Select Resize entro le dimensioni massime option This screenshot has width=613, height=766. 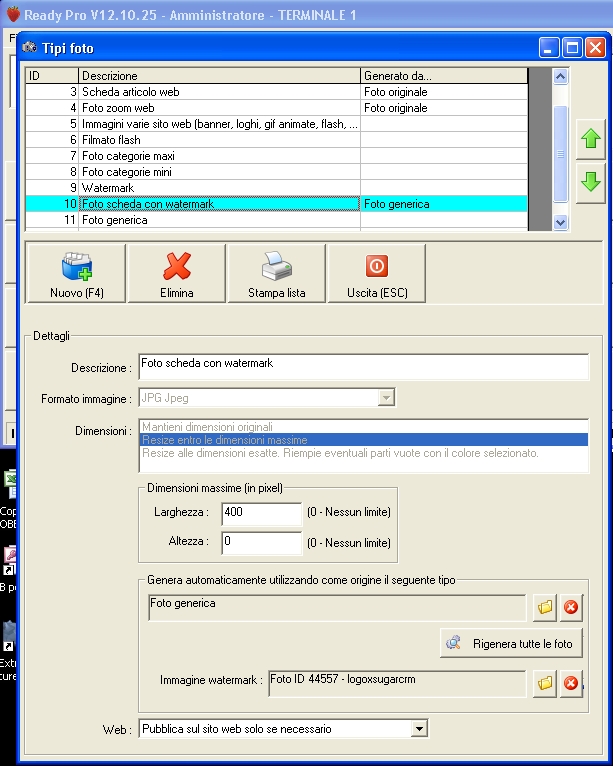pyautogui.click(x=364, y=440)
